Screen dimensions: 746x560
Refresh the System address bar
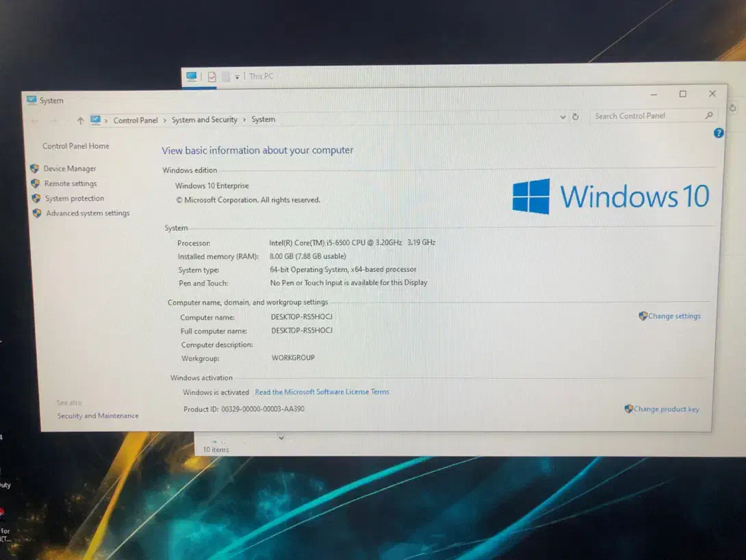pyautogui.click(x=575, y=116)
